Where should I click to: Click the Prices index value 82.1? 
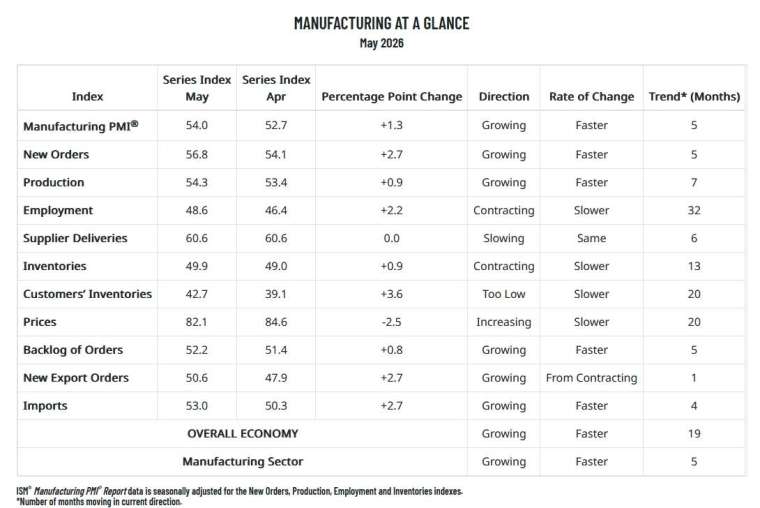(x=196, y=322)
